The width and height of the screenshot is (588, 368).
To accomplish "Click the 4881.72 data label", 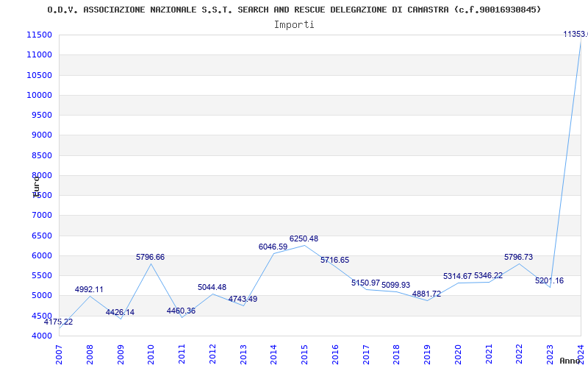I will tap(426, 294).
